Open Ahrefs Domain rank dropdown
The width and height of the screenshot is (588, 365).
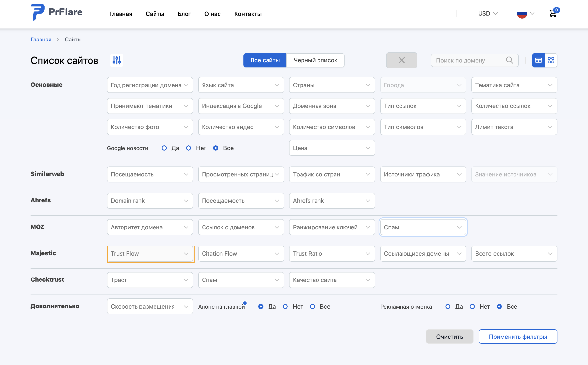point(150,201)
